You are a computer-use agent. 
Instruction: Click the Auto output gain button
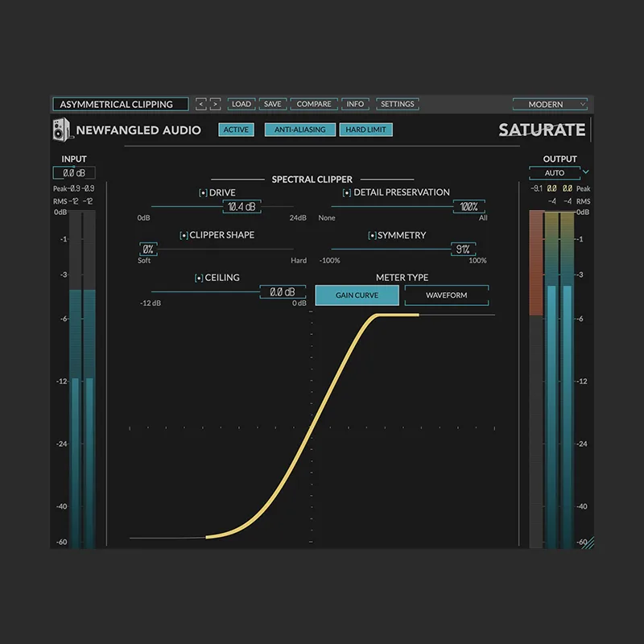tap(555, 173)
